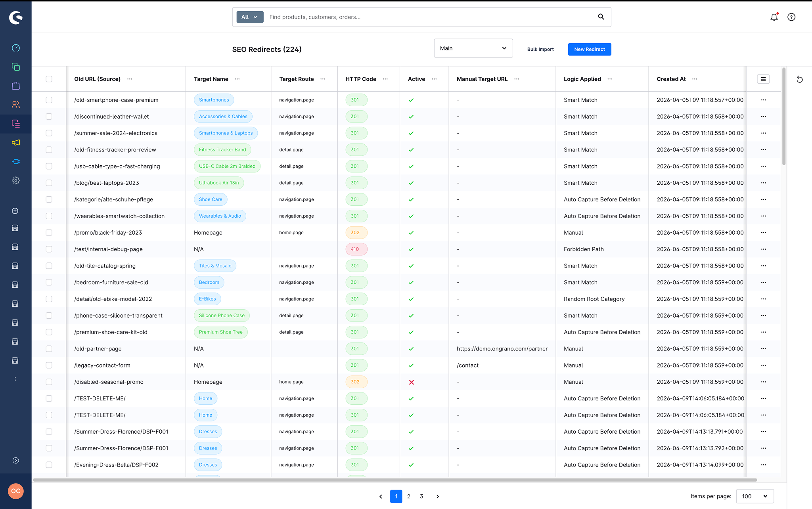The width and height of the screenshot is (812, 509).
Task: Open row actions for /old-smartphone-case-premium
Action: pyautogui.click(x=764, y=100)
